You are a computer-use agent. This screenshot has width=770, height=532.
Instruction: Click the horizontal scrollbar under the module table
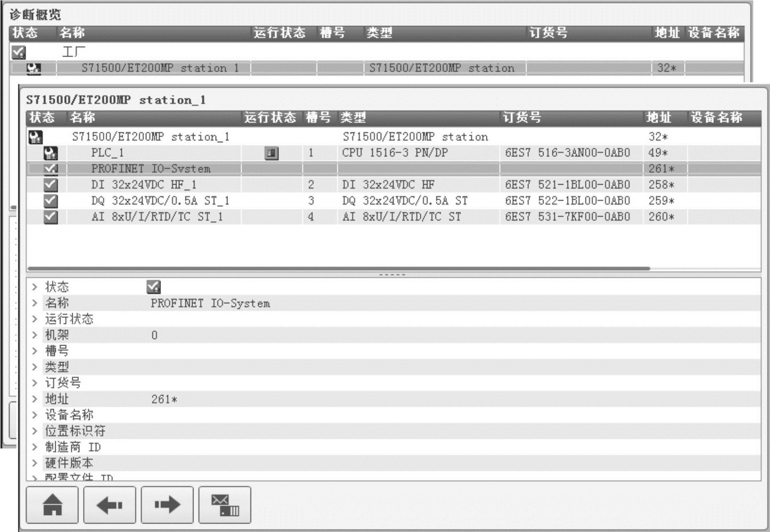point(339,268)
